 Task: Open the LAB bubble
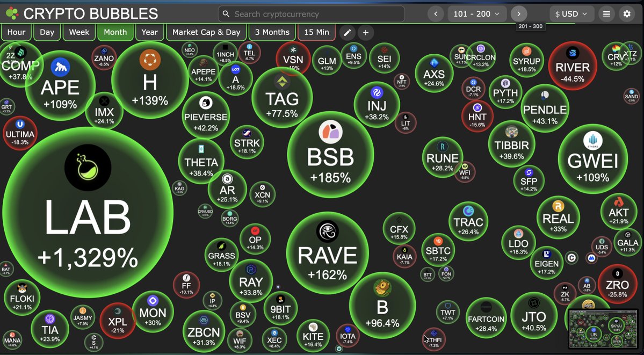88,212
